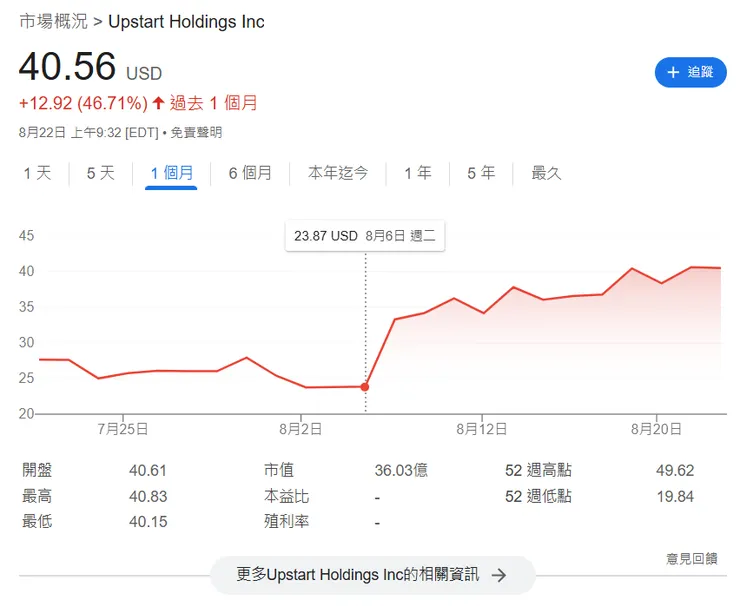Screen dimensions: 740x606
Task: Click the 市值 label
Action: tap(279, 471)
